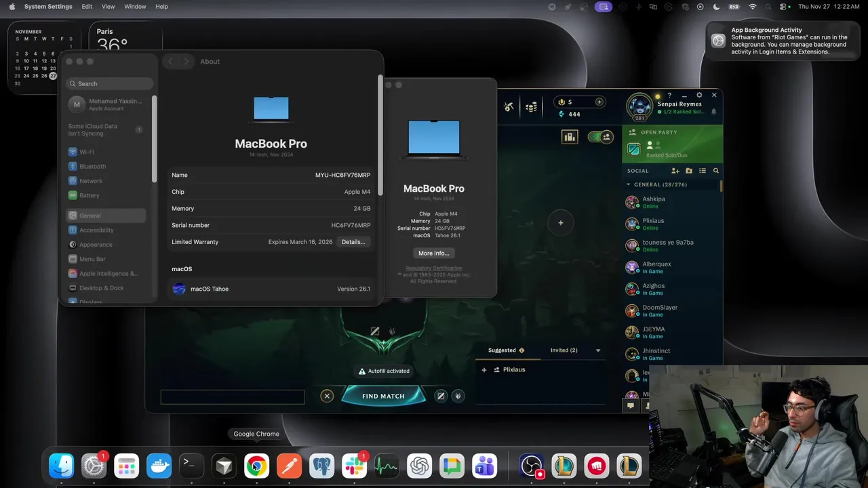Viewport: 868px width, 488px height.
Task: Expand the dropdown arrow next to Invited (2)
Action: point(598,350)
